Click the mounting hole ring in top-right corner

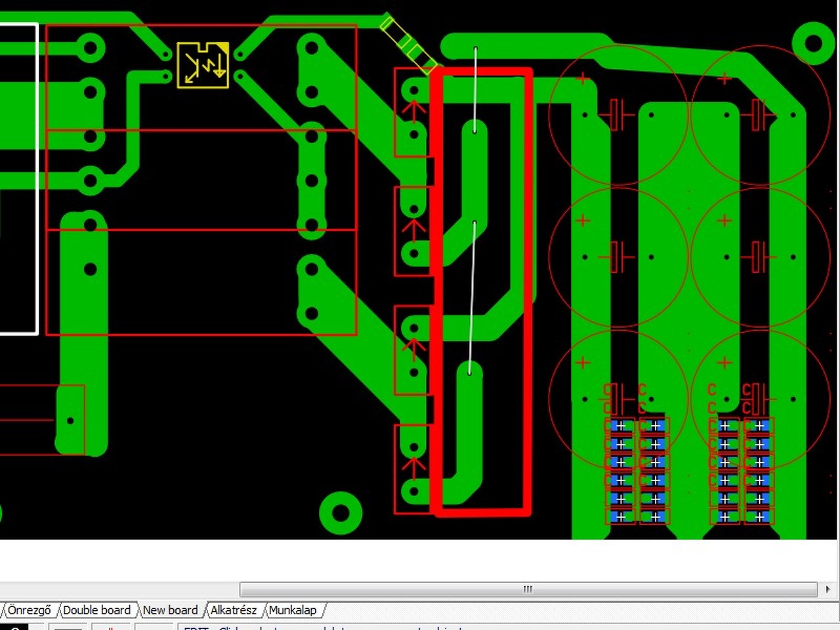(x=813, y=43)
